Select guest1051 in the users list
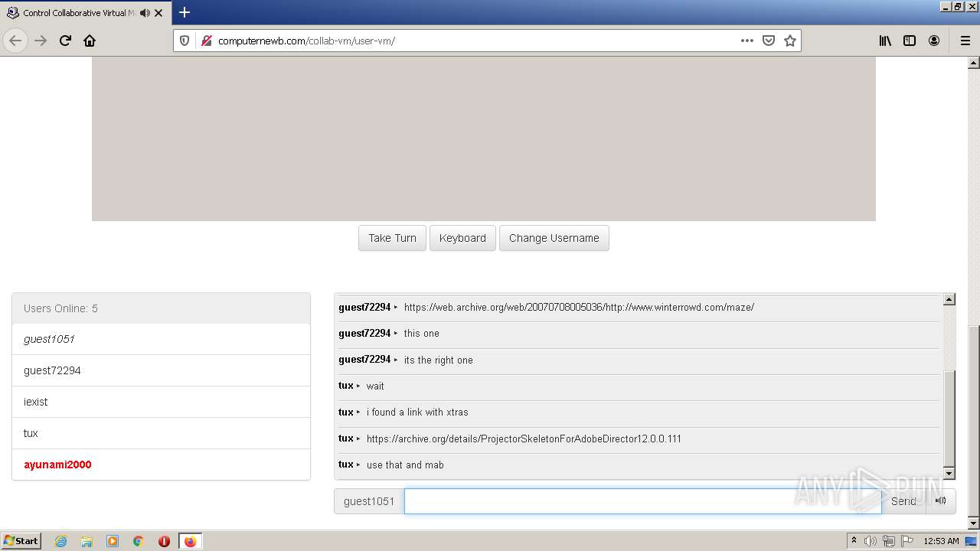Screen dimensions: 980x551 coord(161,339)
